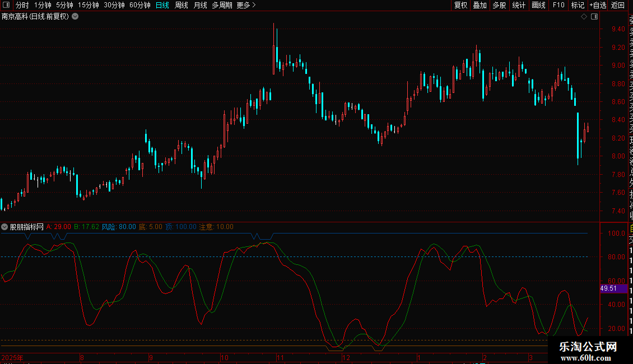Click the diamond icon on main chart
Image resolution: width=633 pixels, height=364 pixels.
coord(584,17)
